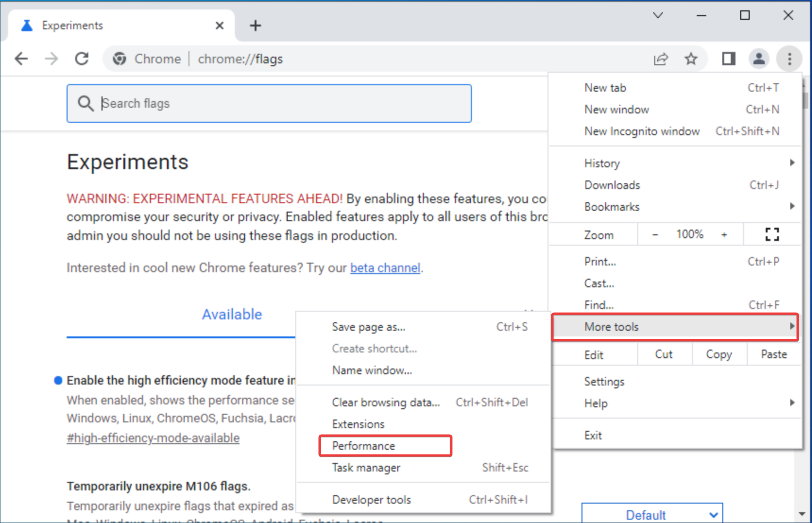Open Downloads from the menu
Viewport: 812px width, 523px height.
(675, 185)
